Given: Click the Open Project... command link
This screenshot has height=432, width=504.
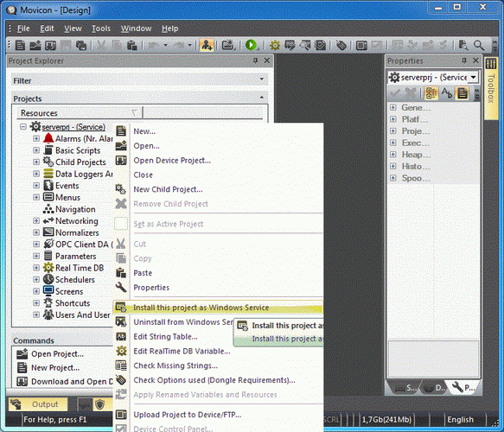Looking at the screenshot, I should 57,353.
